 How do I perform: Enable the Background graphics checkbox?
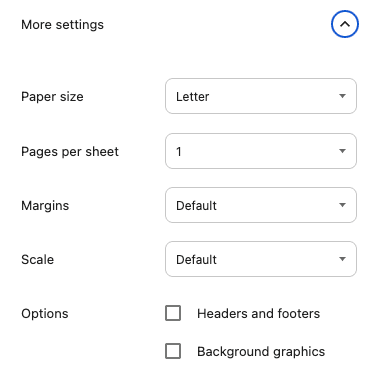(173, 351)
